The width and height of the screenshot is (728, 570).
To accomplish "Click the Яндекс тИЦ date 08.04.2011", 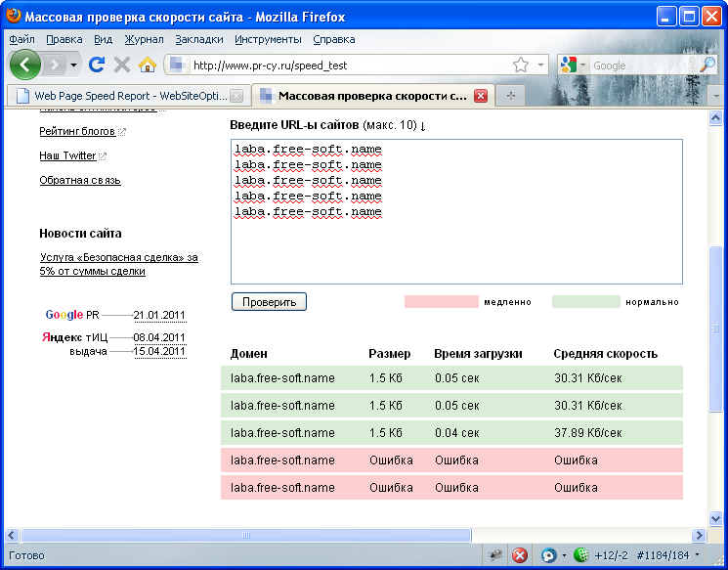I will tap(159, 337).
